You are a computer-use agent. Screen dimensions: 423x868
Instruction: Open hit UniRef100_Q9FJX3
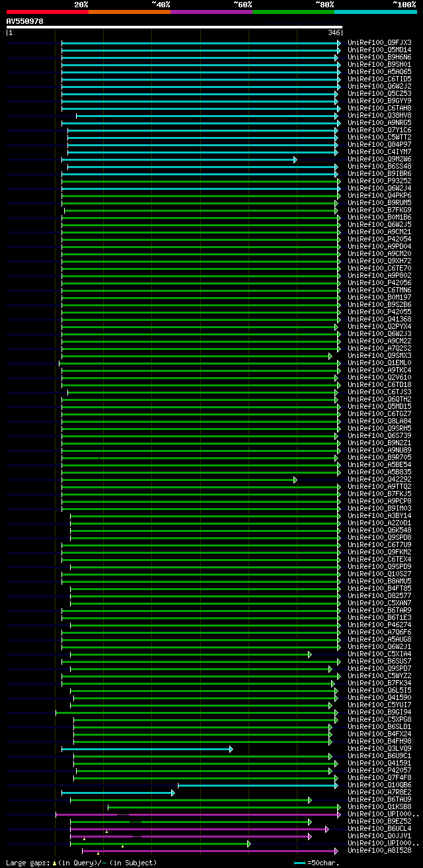click(379, 42)
